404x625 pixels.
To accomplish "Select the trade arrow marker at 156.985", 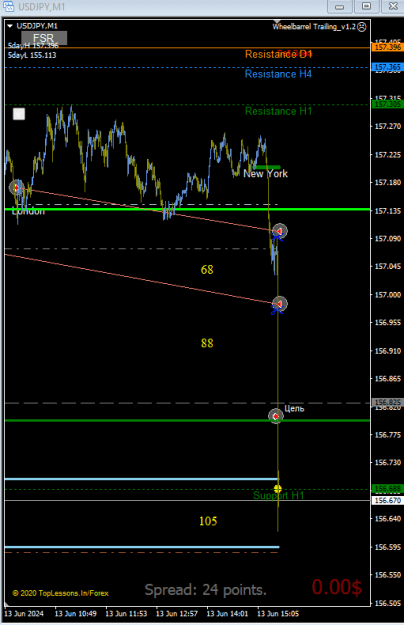I will pyautogui.click(x=280, y=305).
